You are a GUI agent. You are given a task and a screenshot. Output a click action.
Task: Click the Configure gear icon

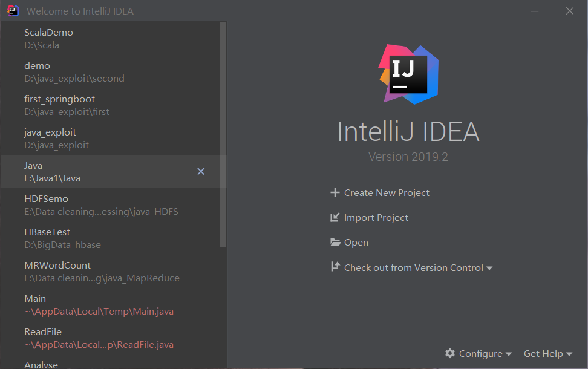(450, 353)
